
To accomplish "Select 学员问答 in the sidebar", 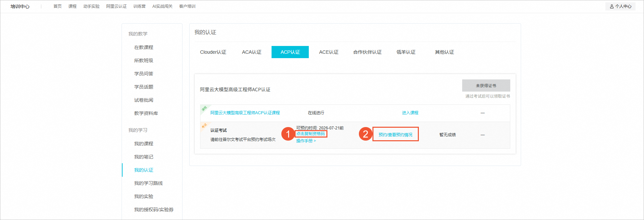I will [144, 74].
